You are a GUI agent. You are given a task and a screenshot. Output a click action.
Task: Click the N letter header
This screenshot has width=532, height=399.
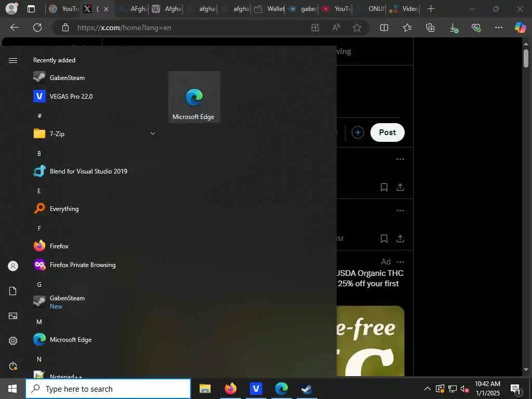(39, 359)
